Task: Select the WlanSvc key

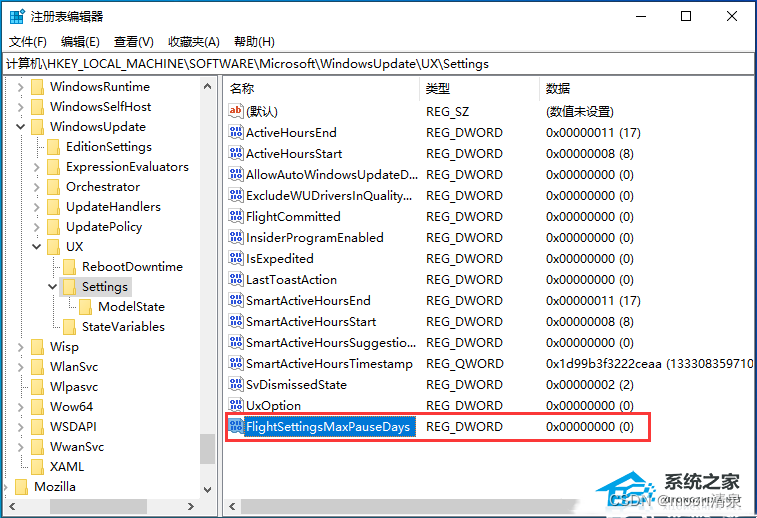Action: click(x=74, y=367)
